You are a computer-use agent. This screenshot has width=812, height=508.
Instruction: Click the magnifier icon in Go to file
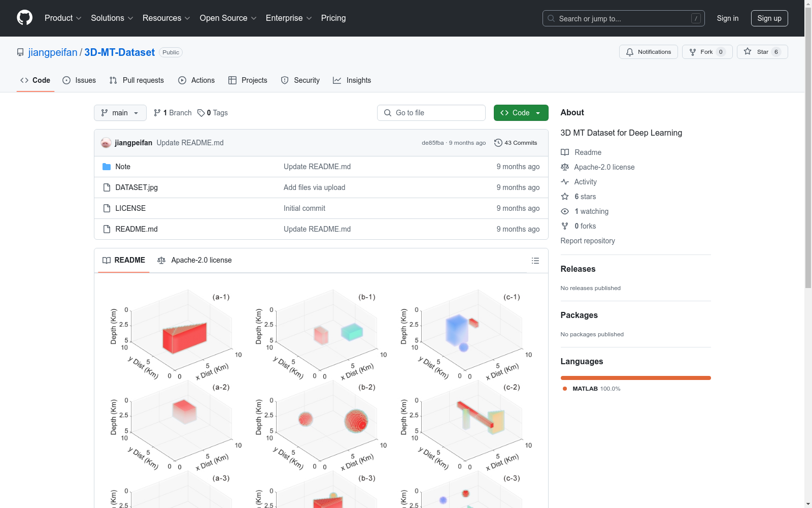[388, 113]
